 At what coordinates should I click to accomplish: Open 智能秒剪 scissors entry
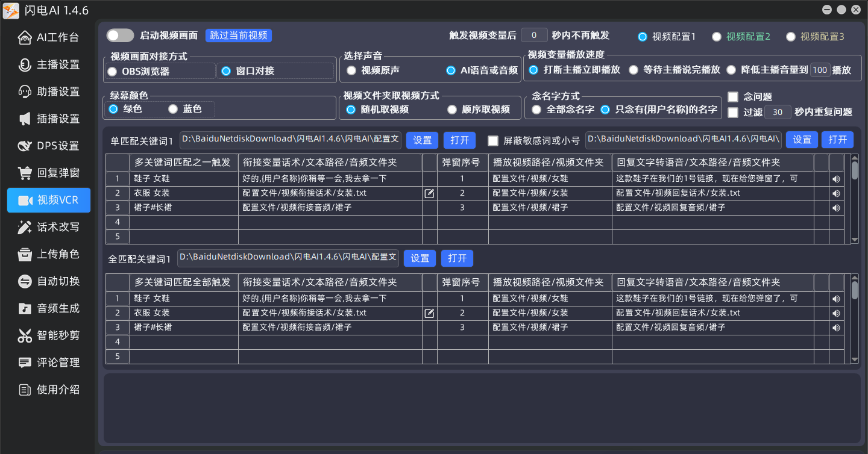click(49, 335)
